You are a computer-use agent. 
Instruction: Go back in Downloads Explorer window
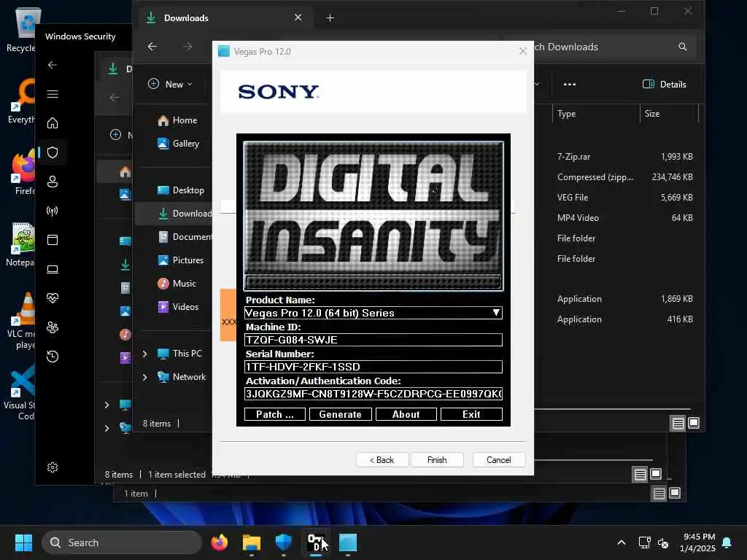152,46
